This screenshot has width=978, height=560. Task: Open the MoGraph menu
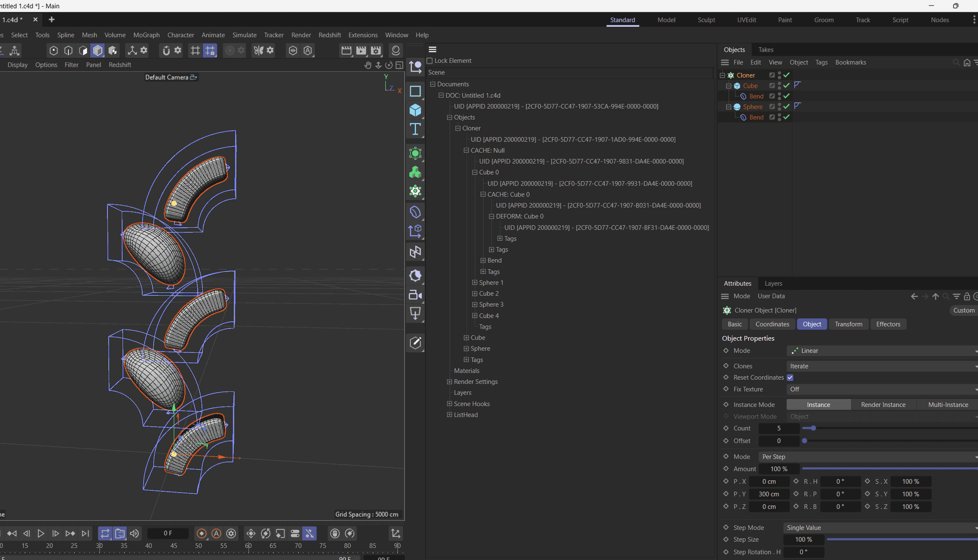[x=146, y=35]
